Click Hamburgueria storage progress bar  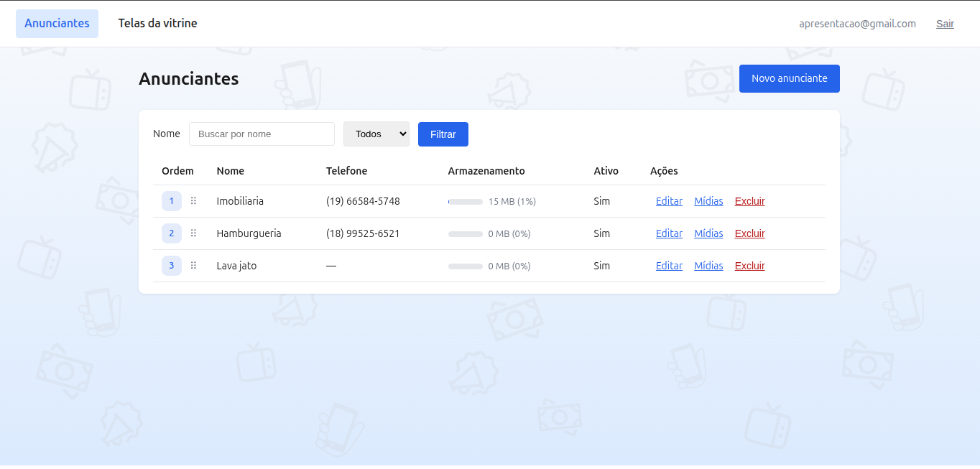[466, 234]
